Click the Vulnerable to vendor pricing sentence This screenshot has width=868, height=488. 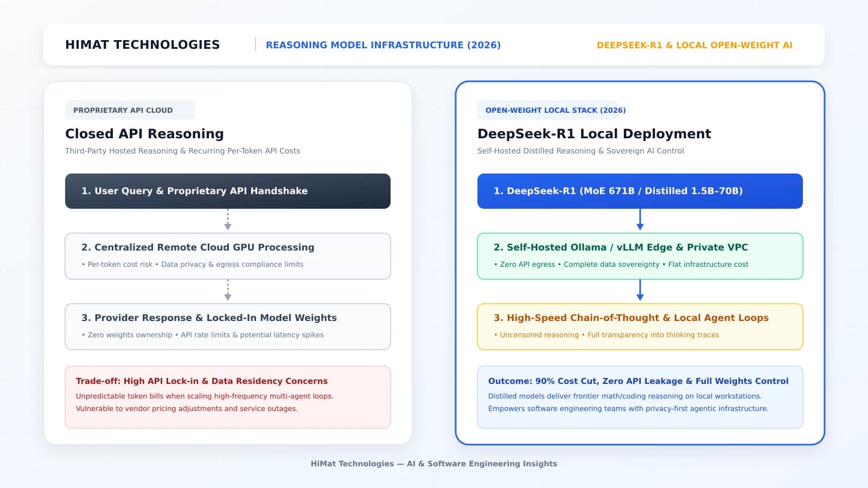[187, 409]
